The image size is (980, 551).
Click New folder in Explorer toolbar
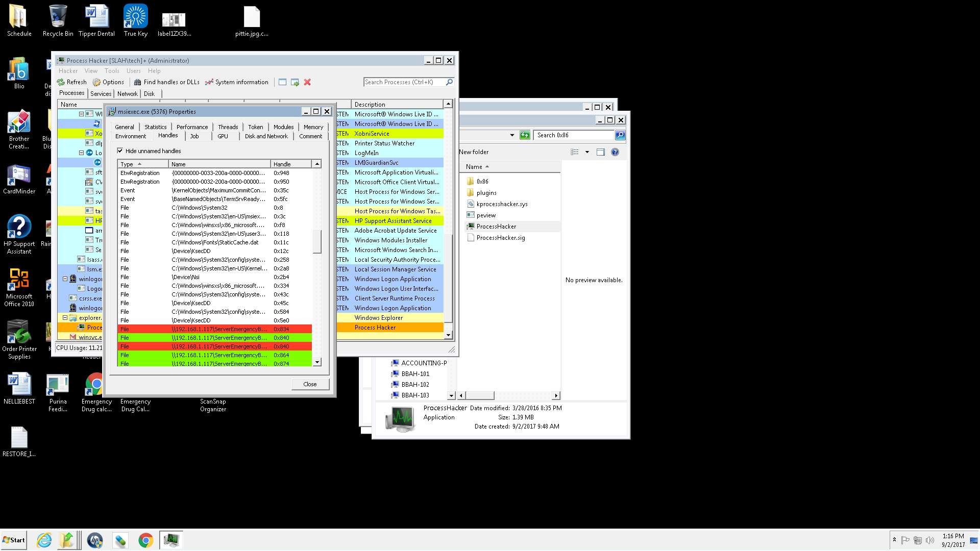(x=474, y=152)
